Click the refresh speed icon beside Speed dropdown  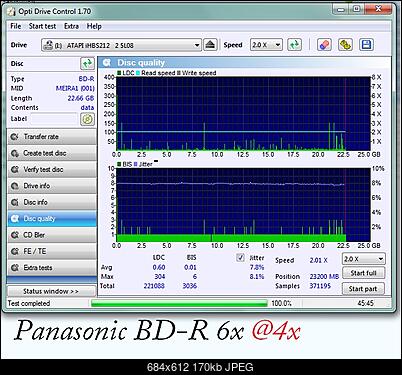(294, 45)
